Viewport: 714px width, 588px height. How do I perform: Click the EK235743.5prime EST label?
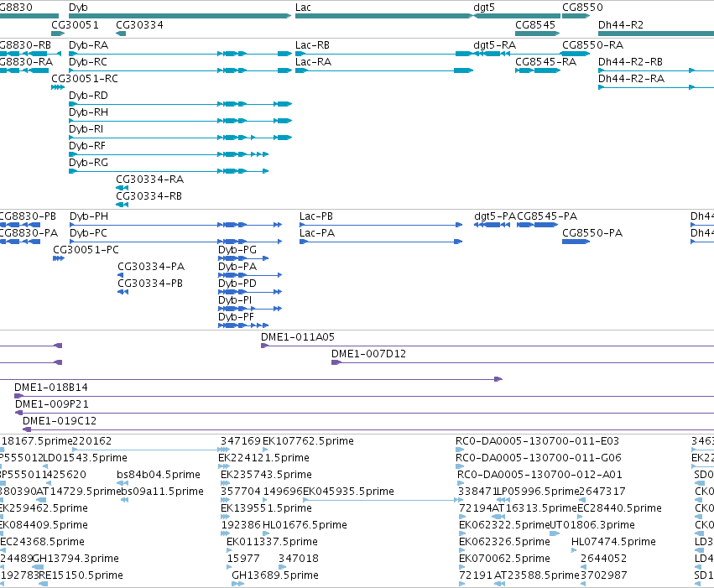(266, 475)
